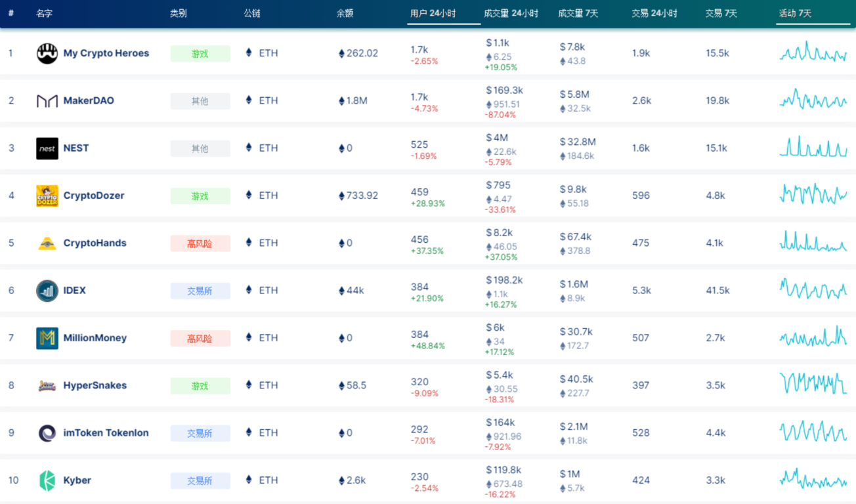
Task: Select the CryptoDozer logo icon
Action: (47, 196)
